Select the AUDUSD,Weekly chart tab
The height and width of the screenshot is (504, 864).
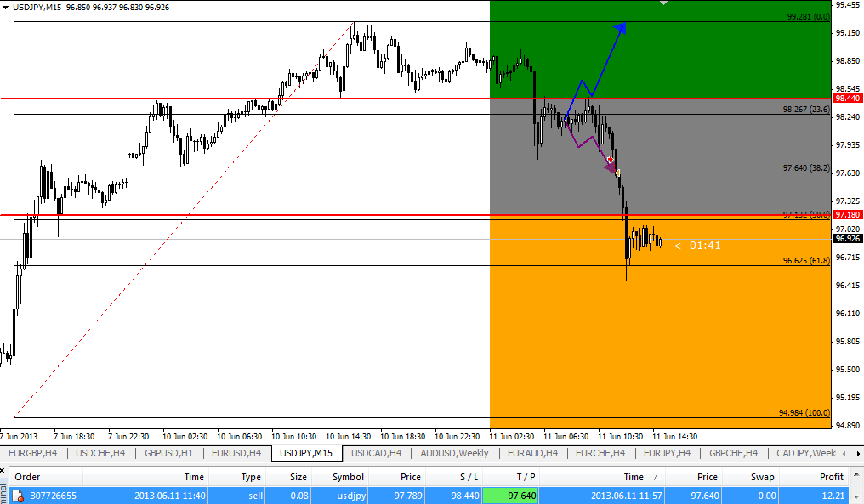(454, 453)
